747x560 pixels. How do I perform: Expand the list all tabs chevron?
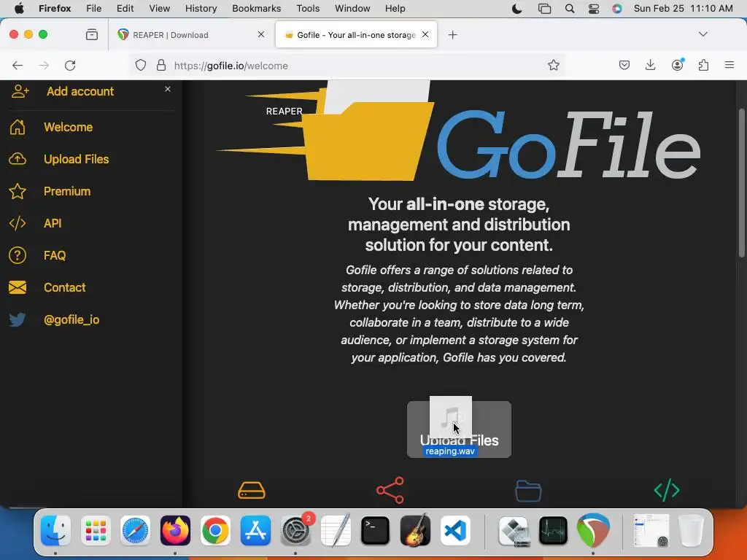703,34
